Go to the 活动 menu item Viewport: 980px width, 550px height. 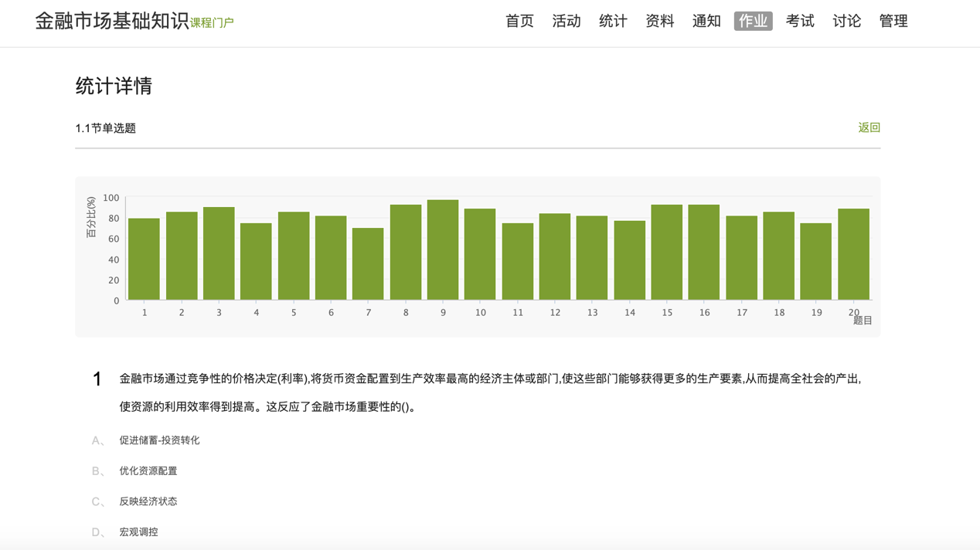click(566, 22)
